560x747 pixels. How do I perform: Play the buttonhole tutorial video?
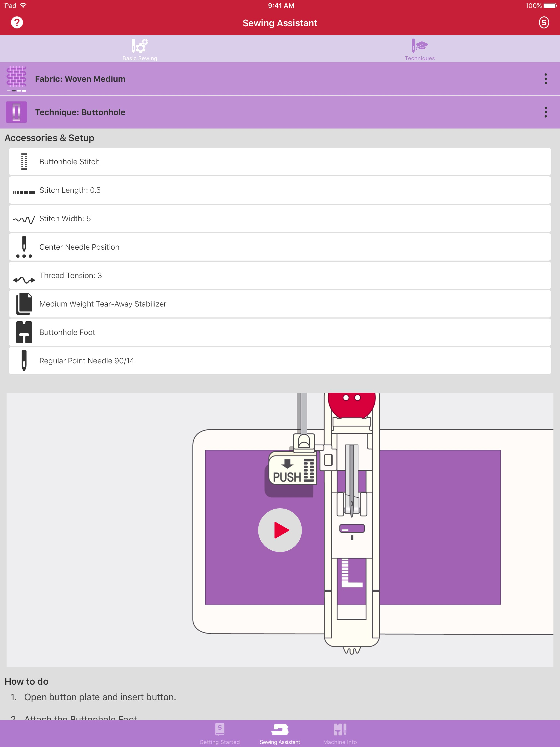tap(280, 530)
